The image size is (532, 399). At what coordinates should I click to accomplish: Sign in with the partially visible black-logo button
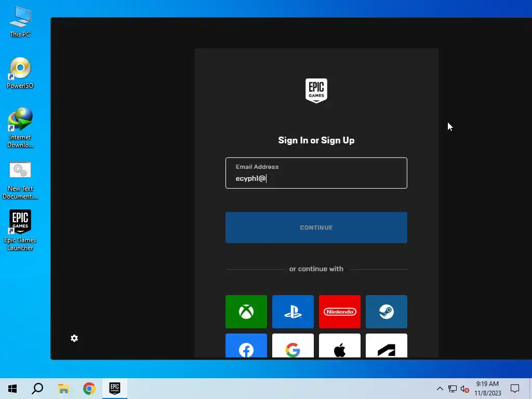(387, 345)
